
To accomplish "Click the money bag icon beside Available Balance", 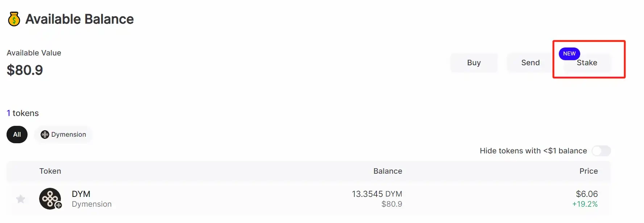I will [14, 19].
